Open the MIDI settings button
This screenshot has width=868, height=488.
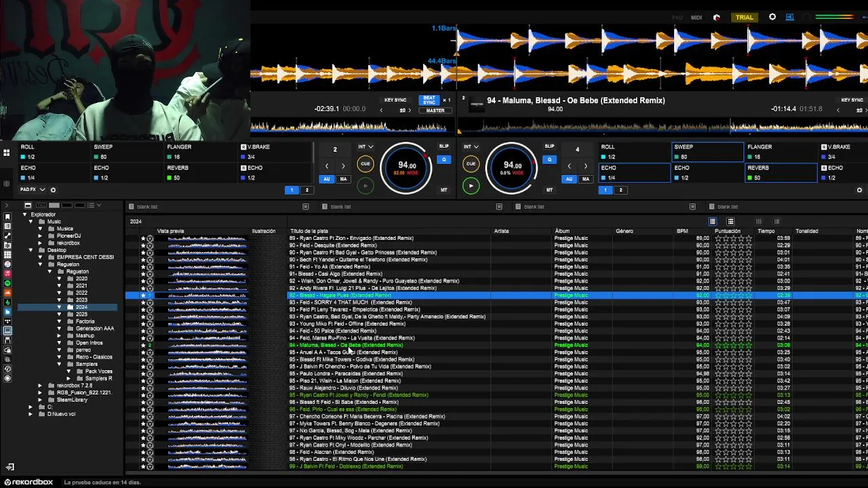(x=696, y=18)
